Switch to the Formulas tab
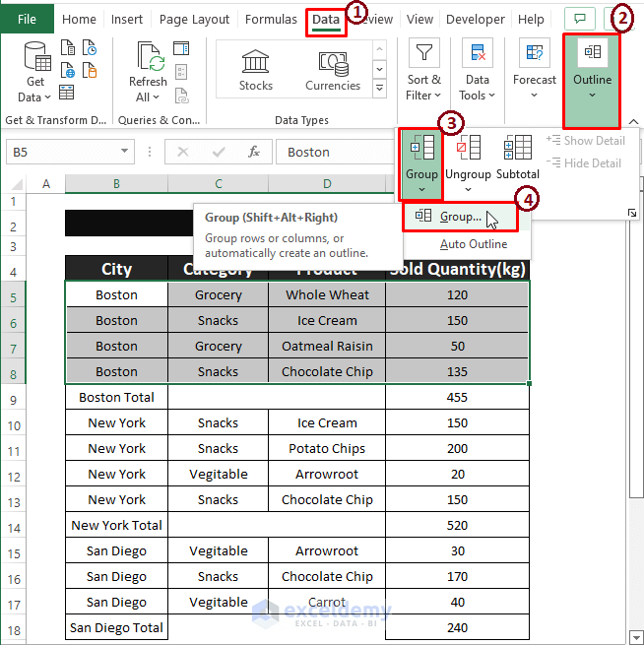 271,20
